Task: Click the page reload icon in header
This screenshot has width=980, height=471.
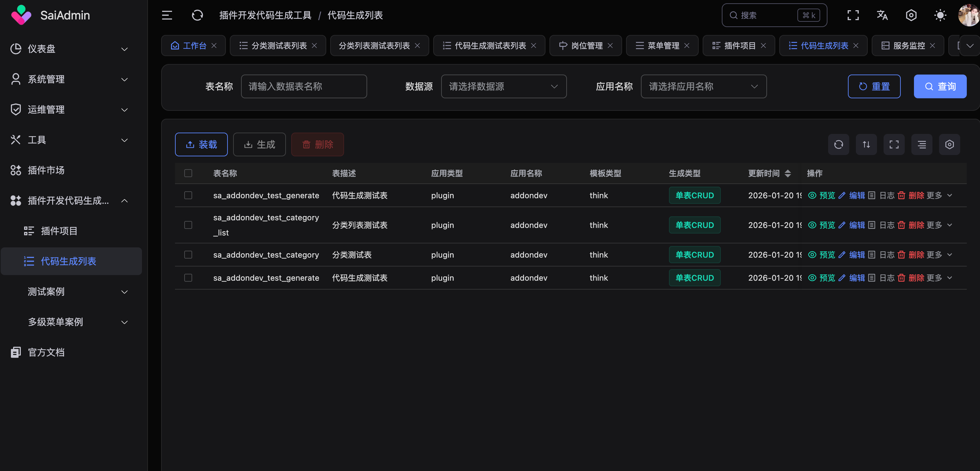Action: (197, 15)
